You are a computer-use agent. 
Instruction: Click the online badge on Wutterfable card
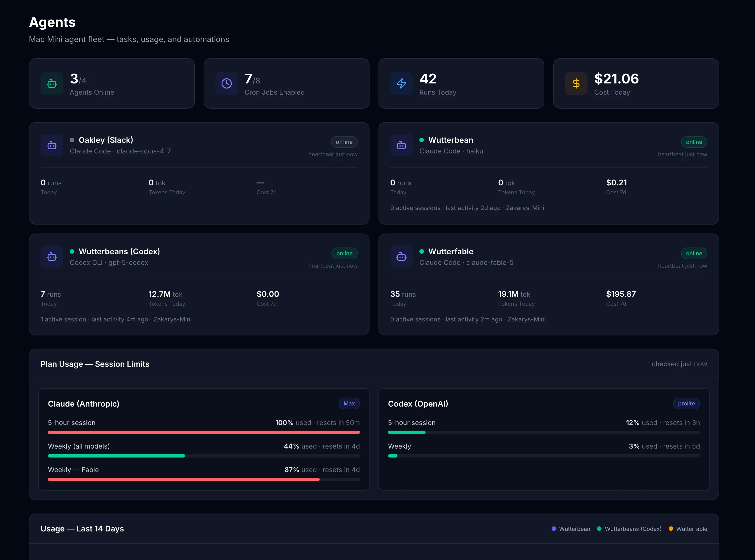click(x=694, y=254)
